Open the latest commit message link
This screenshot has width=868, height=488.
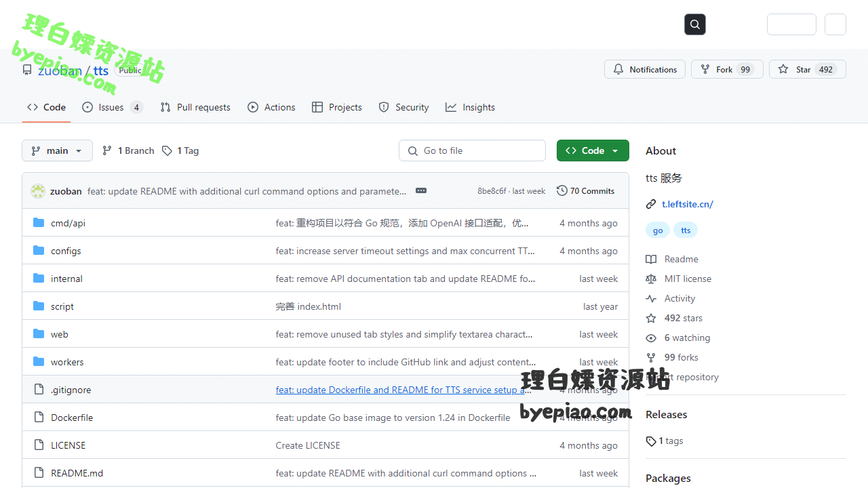pos(247,191)
